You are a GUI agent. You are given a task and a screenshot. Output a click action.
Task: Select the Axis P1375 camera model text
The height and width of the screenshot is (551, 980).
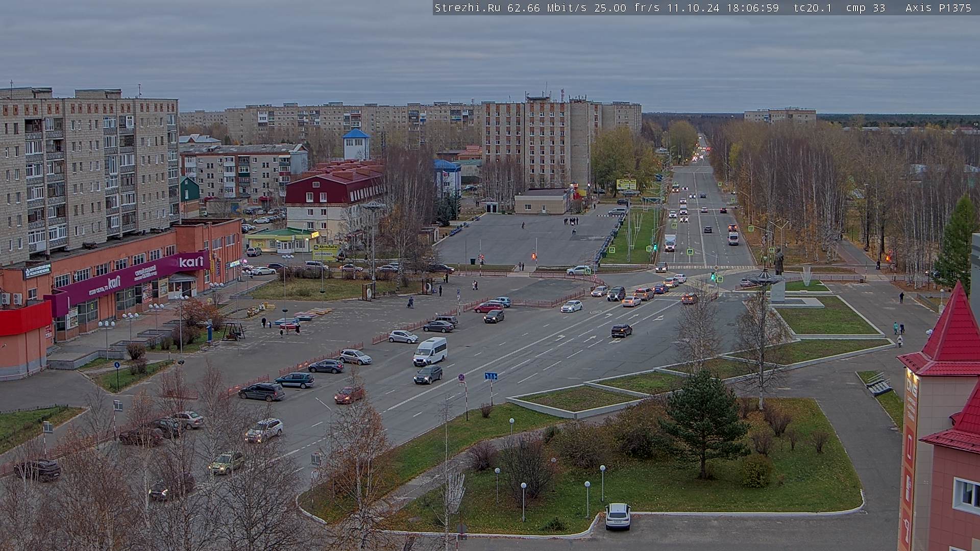tap(938, 8)
